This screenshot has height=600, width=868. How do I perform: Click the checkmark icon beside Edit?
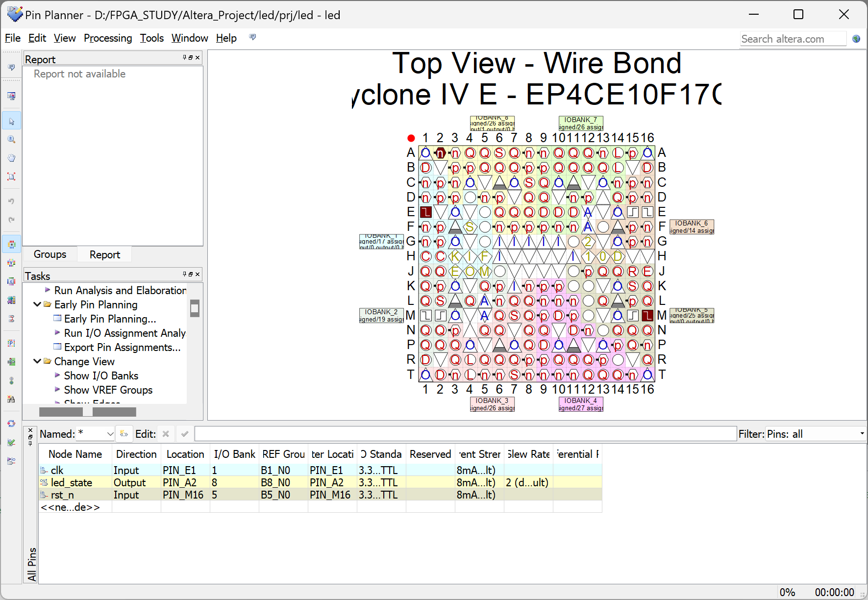[185, 434]
